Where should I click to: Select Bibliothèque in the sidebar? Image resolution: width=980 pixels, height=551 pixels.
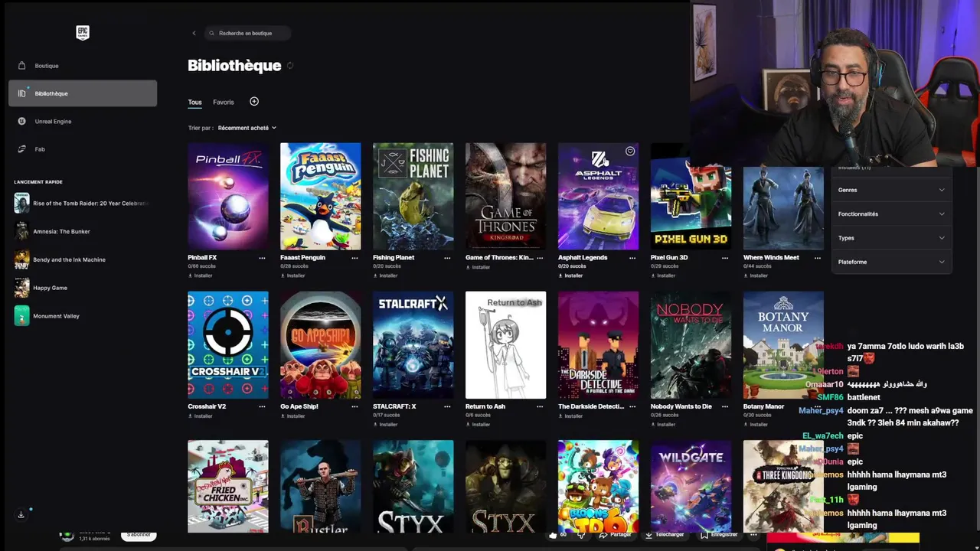(83, 93)
